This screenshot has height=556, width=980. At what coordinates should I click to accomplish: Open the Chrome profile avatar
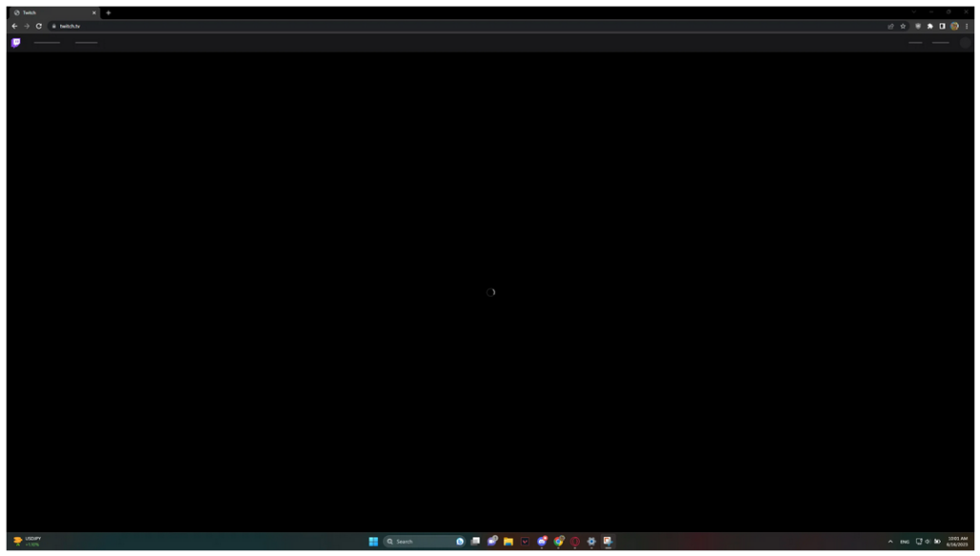[x=954, y=26]
